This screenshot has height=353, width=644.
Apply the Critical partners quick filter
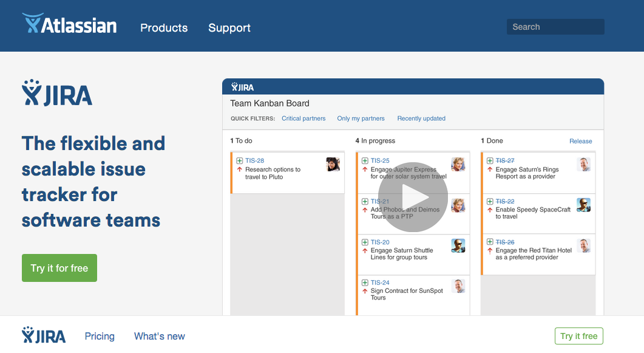tap(303, 118)
